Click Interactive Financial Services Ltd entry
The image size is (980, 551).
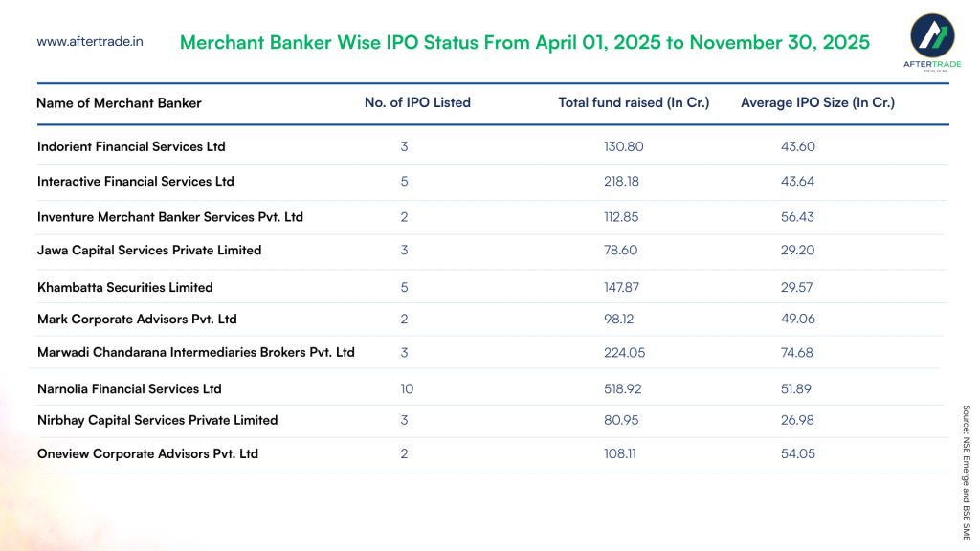[x=135, y=181]
